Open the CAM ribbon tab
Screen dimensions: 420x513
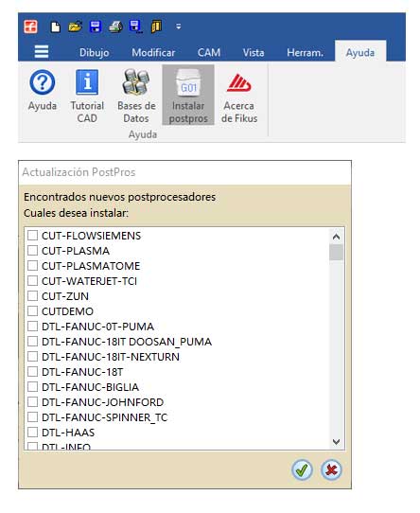coord(209,52)
